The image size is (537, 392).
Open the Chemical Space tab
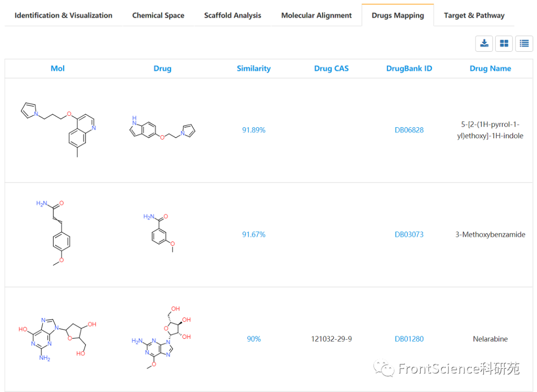(x=158, y=15)
